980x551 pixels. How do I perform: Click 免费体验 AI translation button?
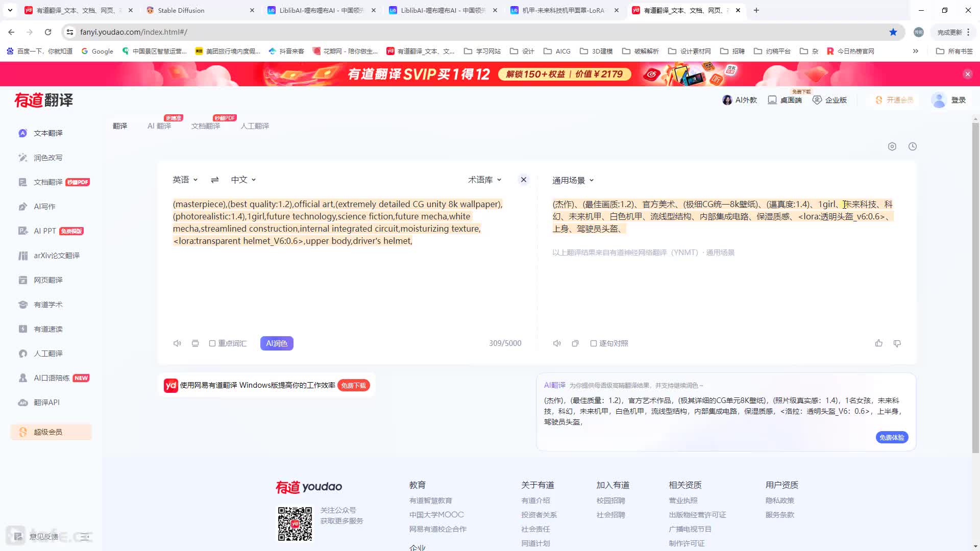tap(892, 437)
